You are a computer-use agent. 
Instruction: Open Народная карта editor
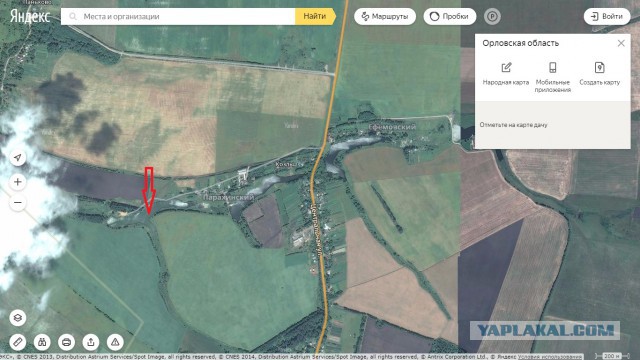506,73
